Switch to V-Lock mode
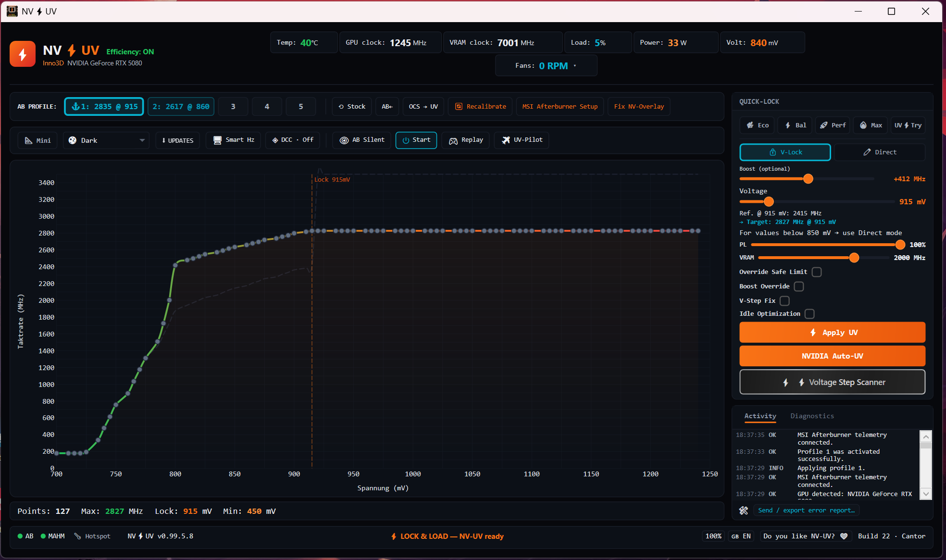The height and width of the screenshot is (560, 946). tap(785, 152)
